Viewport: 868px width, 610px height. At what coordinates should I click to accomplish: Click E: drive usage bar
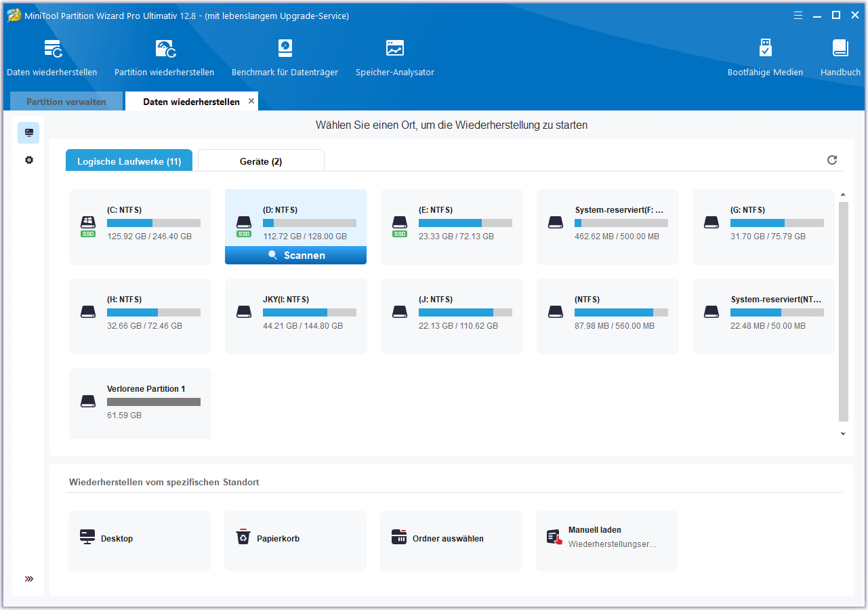pos(466,223)
